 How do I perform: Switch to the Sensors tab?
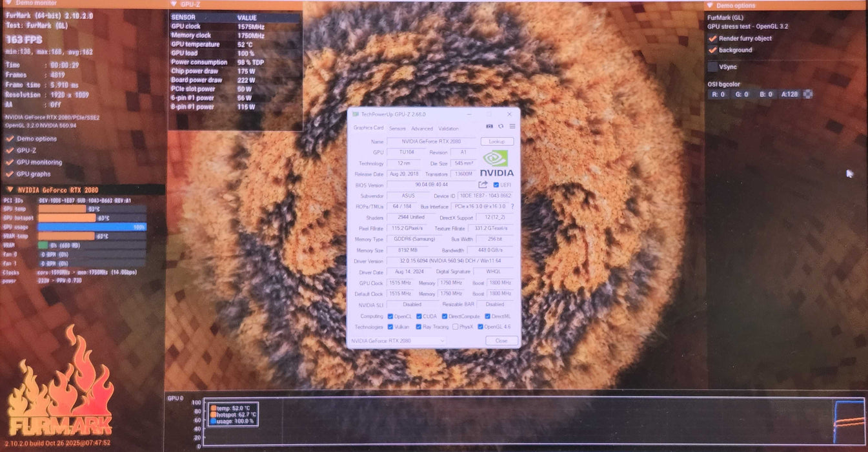[398, 128]
